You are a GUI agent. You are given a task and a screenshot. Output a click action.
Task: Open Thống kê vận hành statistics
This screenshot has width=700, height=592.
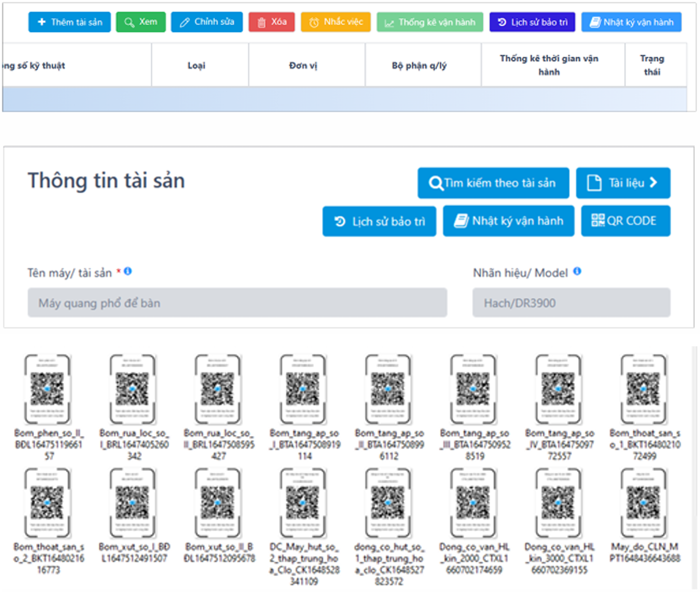430,22
